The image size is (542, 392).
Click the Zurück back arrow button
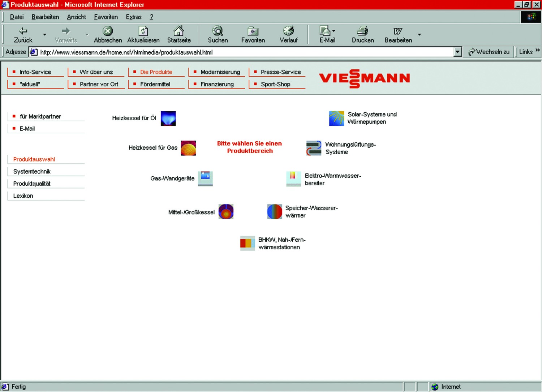pos(23,35)
